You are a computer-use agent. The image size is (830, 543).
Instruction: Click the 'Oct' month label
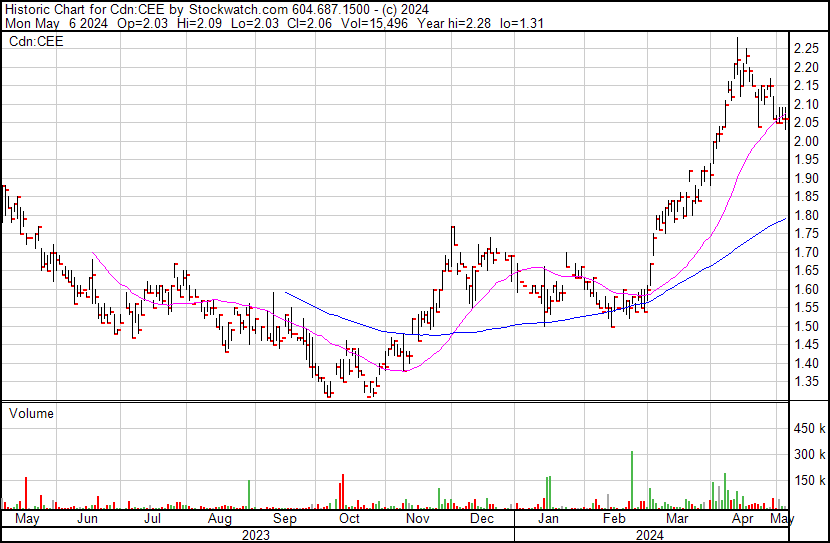[349, 518]
